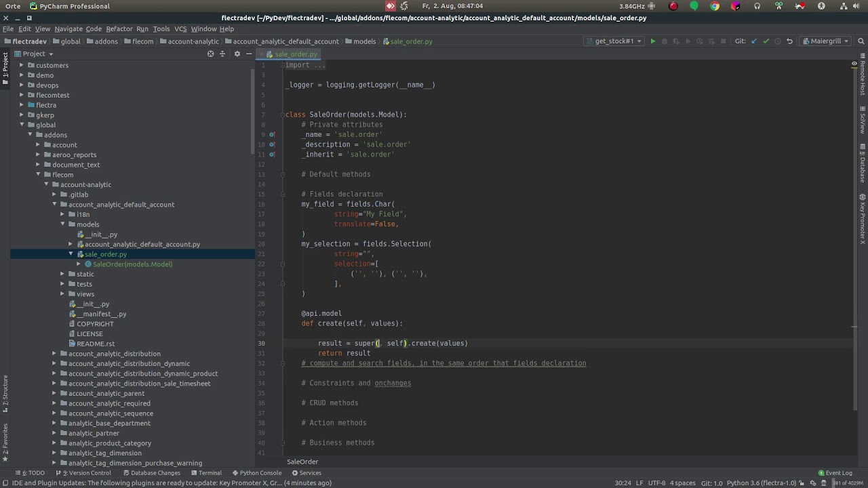Open the Help menu

(226, 29)
